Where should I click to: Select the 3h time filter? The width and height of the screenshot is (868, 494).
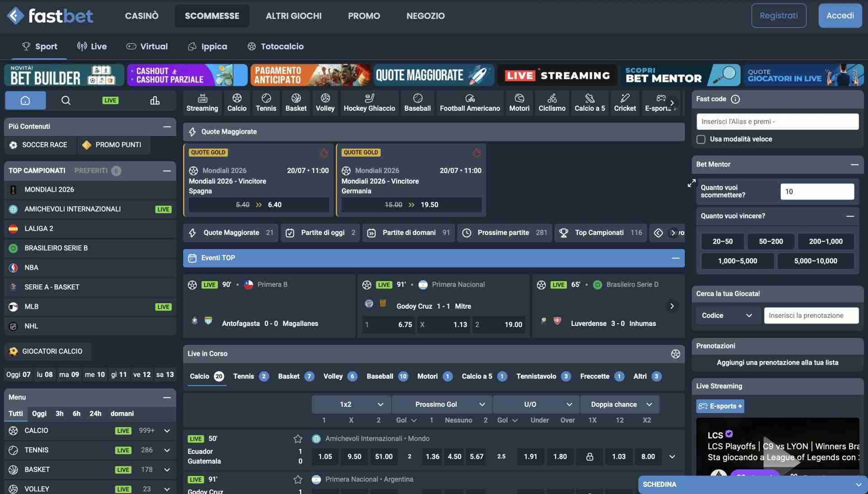[59, 414]
